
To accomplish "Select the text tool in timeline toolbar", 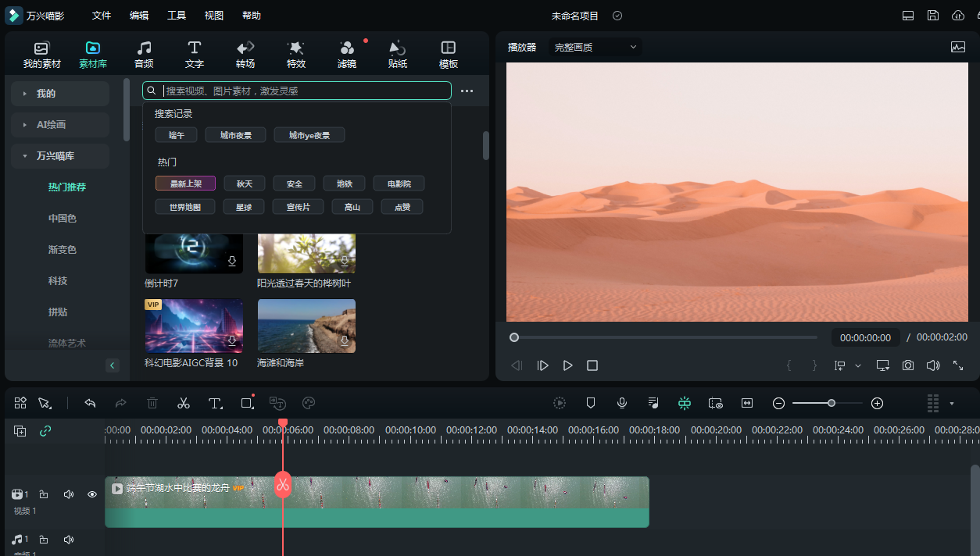I will pos(215,403).
